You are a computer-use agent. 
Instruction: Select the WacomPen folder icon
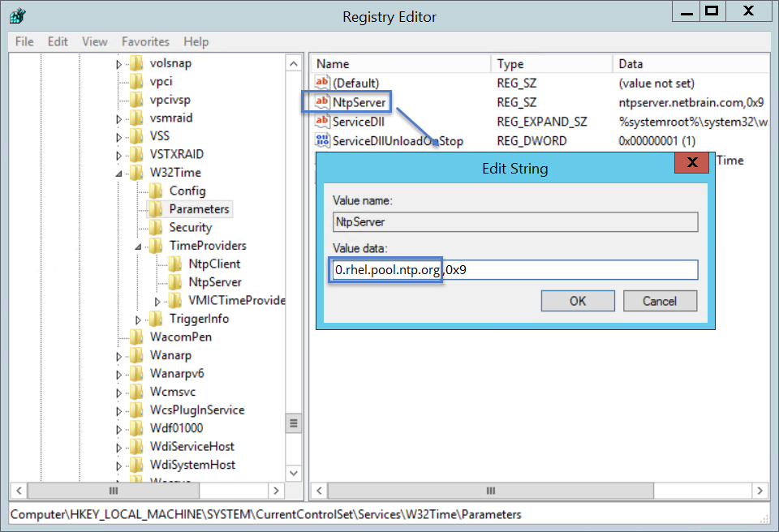(x=136, y=337)
